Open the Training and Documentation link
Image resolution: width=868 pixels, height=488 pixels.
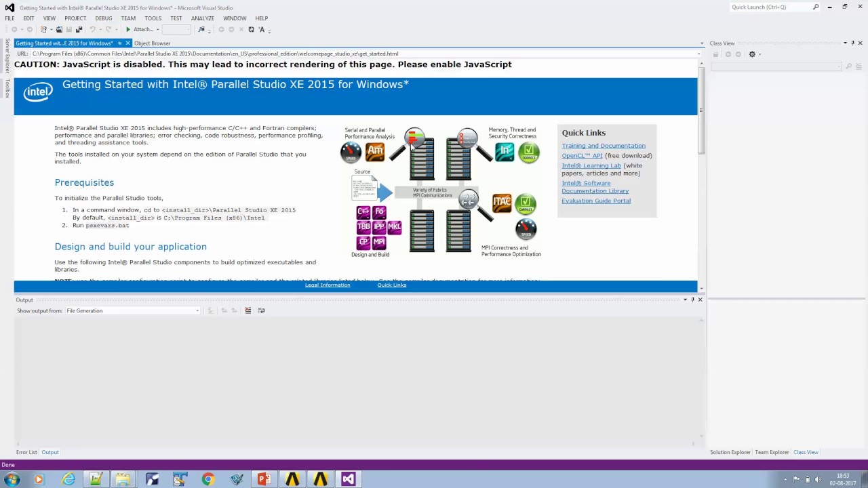(x=604, y=146)
